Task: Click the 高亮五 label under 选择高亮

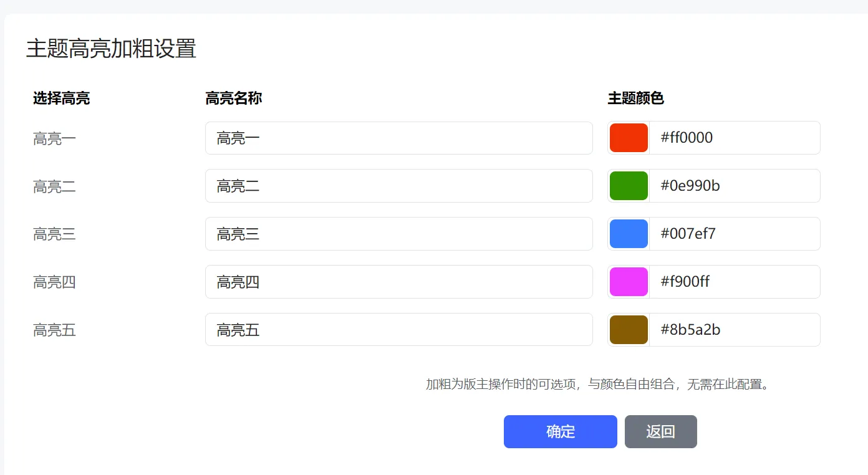Action: click(54, 330)
